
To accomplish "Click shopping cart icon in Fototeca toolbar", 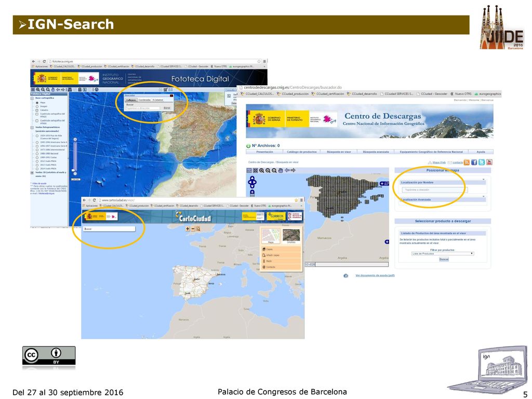I will pyautogui.click(x=165, y=89).
